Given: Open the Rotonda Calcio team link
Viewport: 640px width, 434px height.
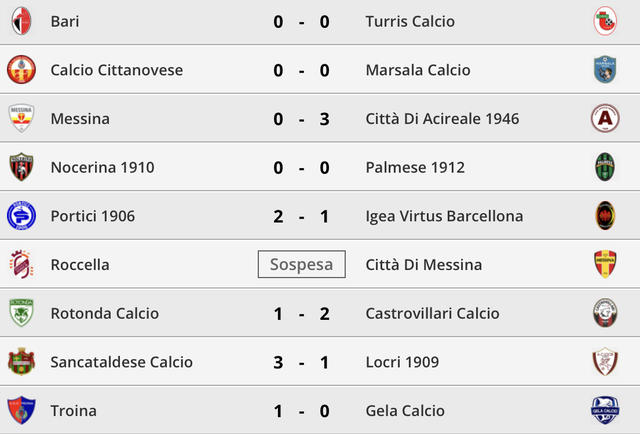Looking at the screenshot, I should click(104, 313).
